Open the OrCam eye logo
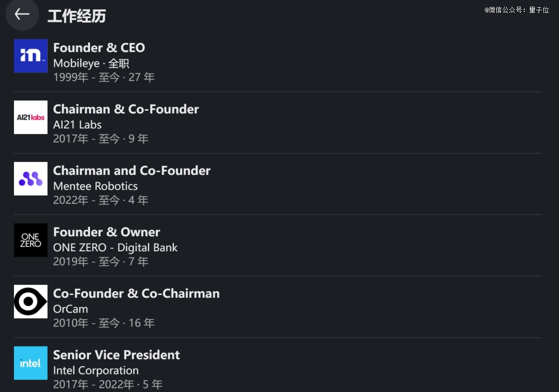Viewport: 559px width, 392px height. click(x=31, y=302)
